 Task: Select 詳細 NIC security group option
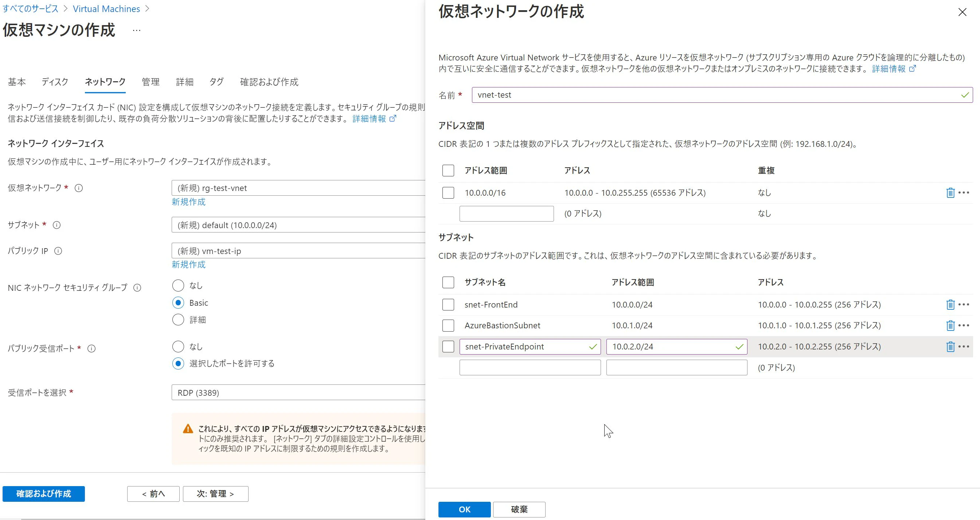click(x=178, y=320)
